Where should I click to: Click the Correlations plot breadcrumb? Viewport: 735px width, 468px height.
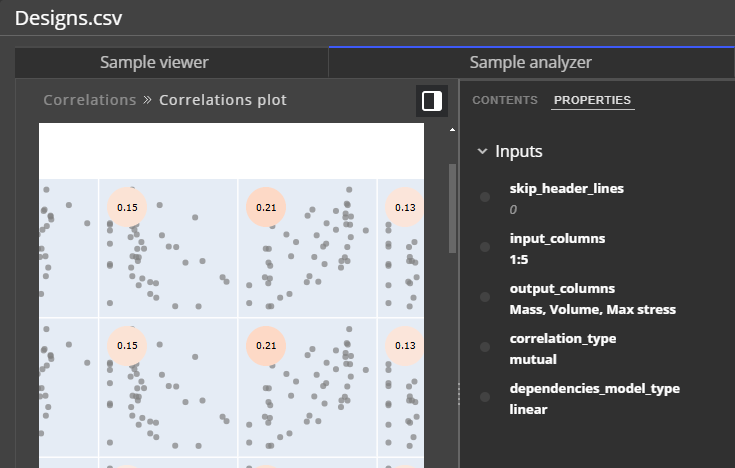[x=223, y=100]
